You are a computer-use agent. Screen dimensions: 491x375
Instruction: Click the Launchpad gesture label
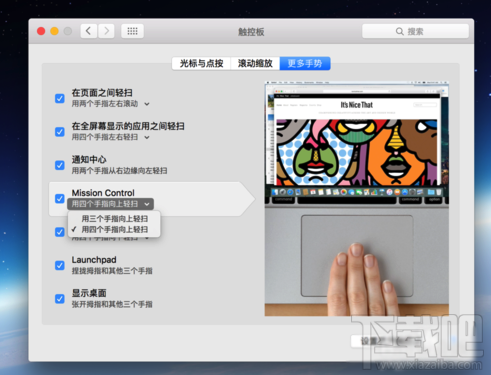click(x=94, y=259)
